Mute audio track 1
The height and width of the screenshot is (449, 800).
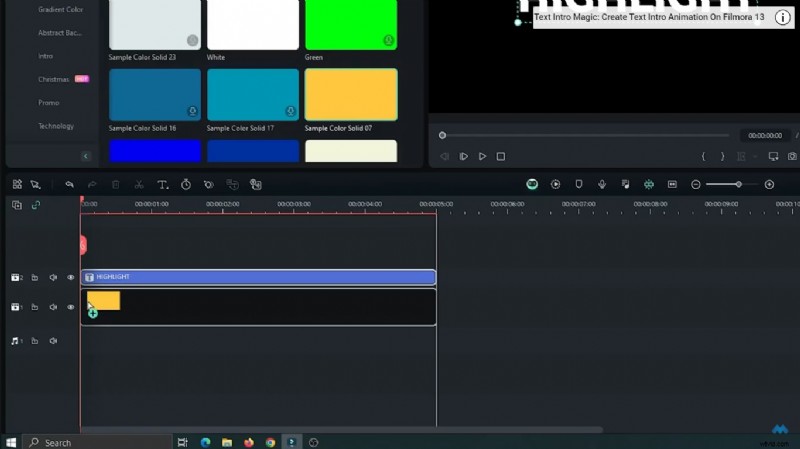pyautogui.click(x=53, y=340)
